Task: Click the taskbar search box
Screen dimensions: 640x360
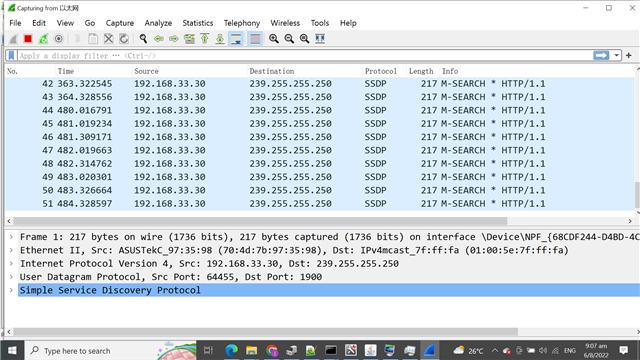Action: [x=111, y=350]
